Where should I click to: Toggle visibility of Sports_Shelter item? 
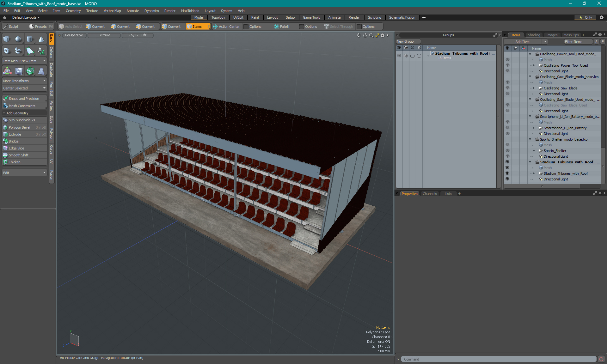point(507,151)
